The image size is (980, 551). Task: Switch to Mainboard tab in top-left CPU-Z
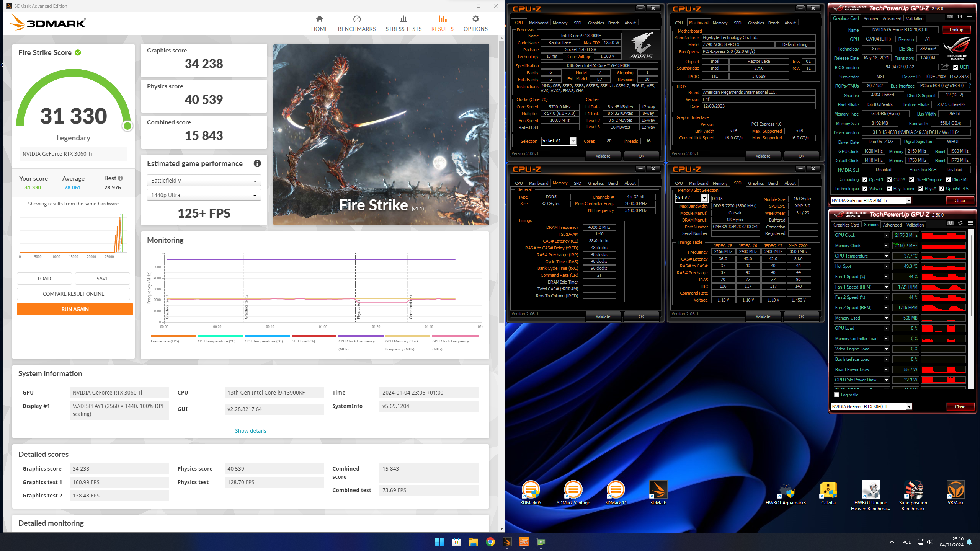[538, 23]
